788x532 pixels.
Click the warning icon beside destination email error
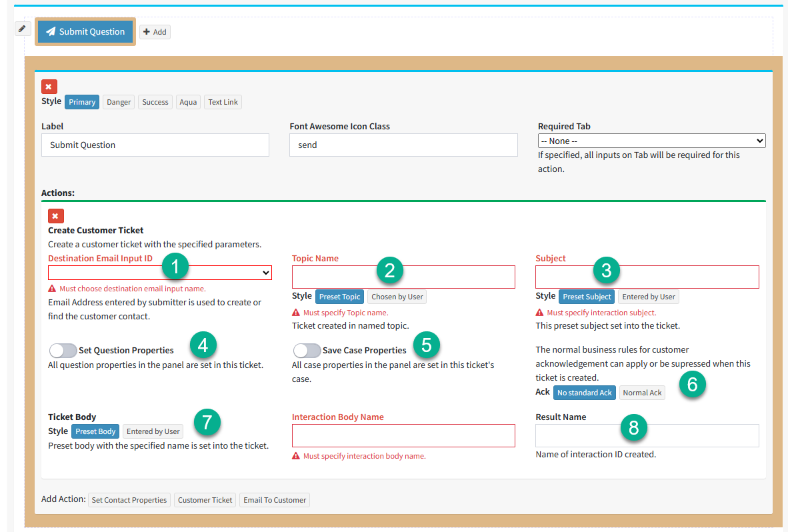(x=52, y=289)
